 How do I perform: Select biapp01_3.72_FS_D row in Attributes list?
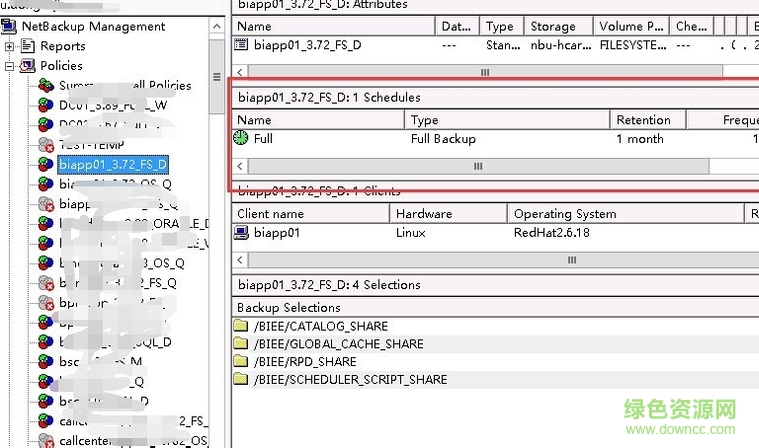point(307,45)
